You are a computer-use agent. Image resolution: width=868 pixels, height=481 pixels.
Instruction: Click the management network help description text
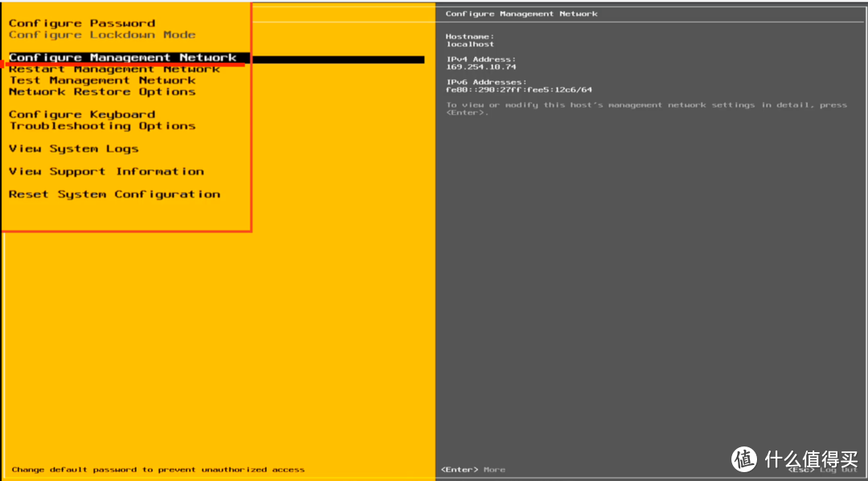coord(646,108)
